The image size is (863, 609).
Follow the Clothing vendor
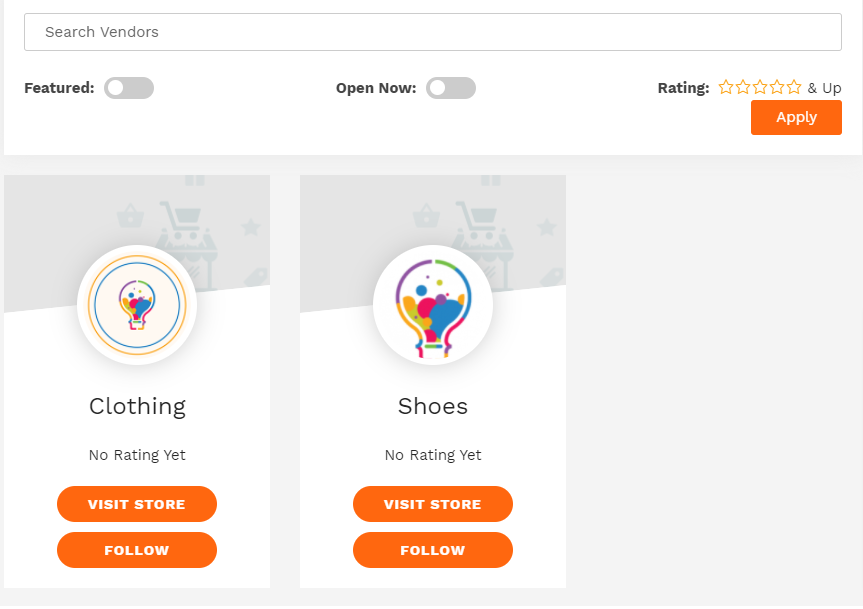point(137,550)
